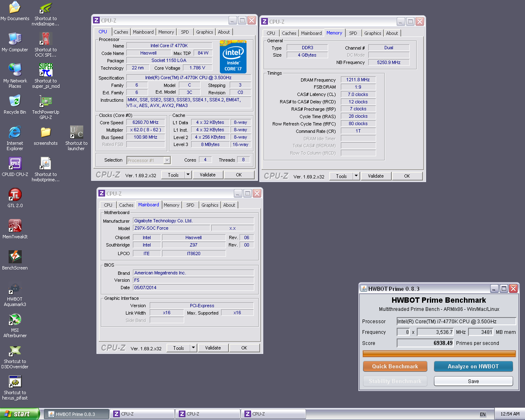Launch BenchScreen desktop icon
525x420 pixels.
(15, 260)
